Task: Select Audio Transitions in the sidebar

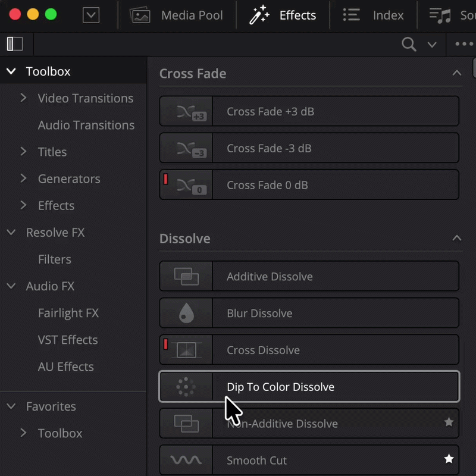Action: click(86, 125)
